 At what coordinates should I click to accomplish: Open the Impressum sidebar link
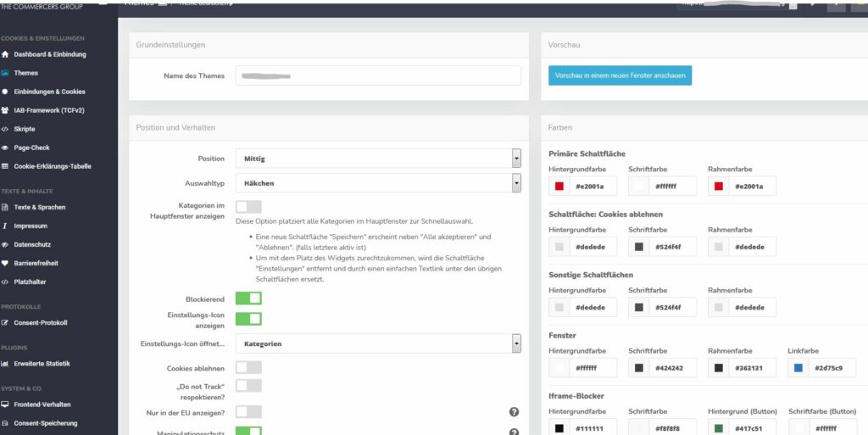31,226
